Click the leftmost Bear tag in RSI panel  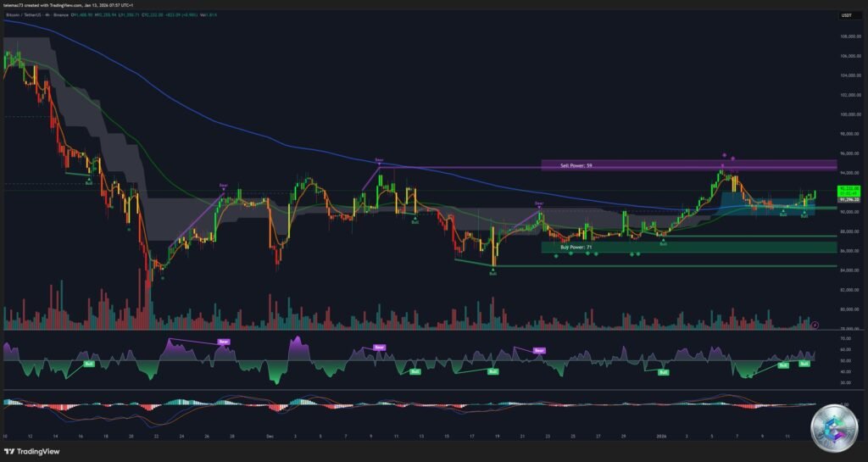223,342
